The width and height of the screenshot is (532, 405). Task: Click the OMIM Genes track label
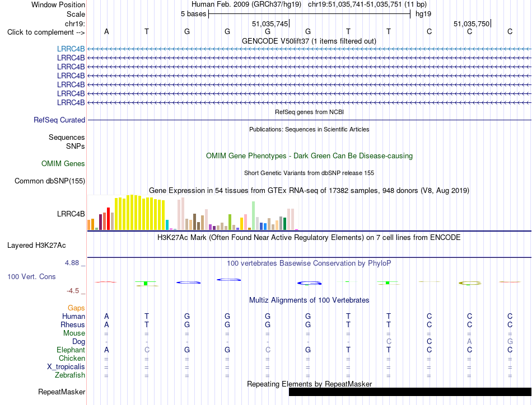[x=63, y=164]
